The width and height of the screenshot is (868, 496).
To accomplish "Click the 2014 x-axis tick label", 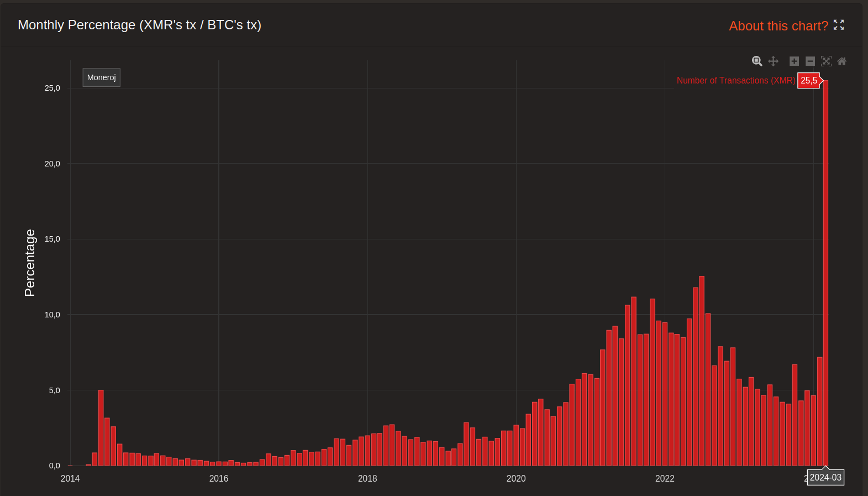I will tap(70, 478).
